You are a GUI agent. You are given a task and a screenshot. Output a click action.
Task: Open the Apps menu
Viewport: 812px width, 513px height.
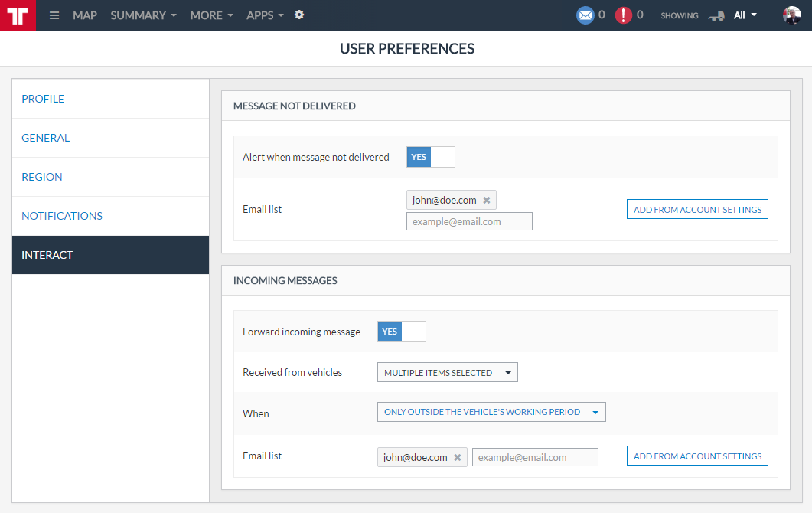(265, 15)
